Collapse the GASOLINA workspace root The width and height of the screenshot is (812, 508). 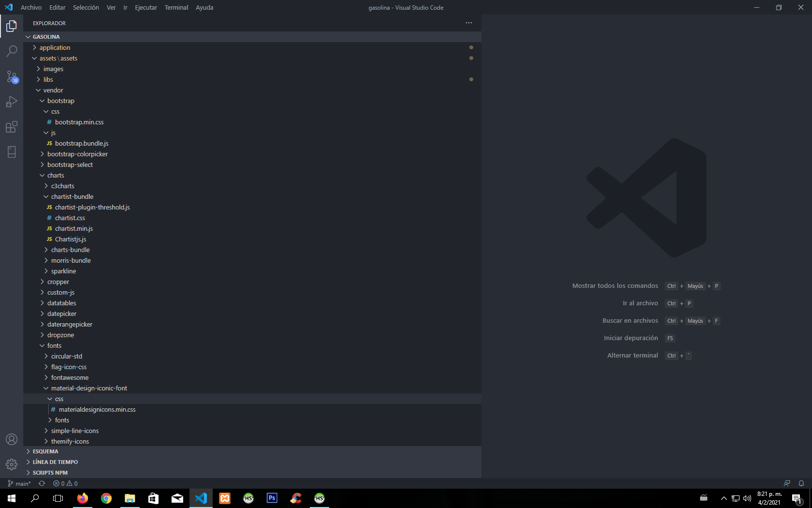pos(252,37)
